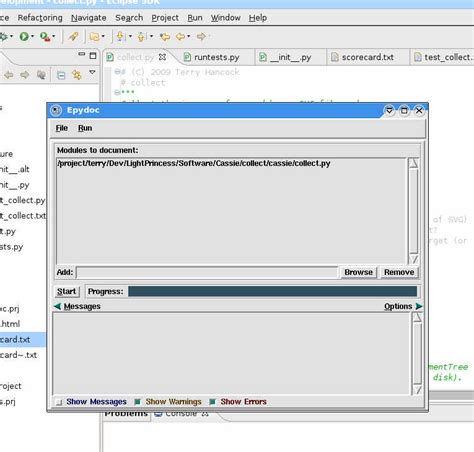Screen dimensions: 474x452
Task: Click the Previous Annotation yellow up-arrow icon
Action: (x=141, y=36)
